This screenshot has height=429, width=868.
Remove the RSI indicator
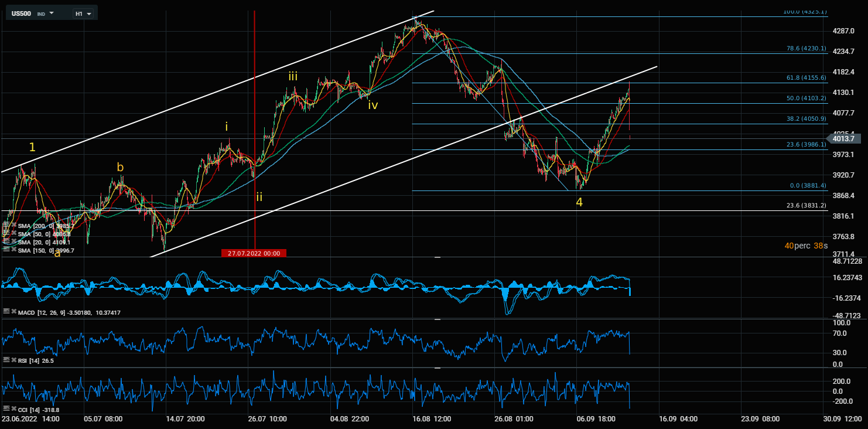14,360
